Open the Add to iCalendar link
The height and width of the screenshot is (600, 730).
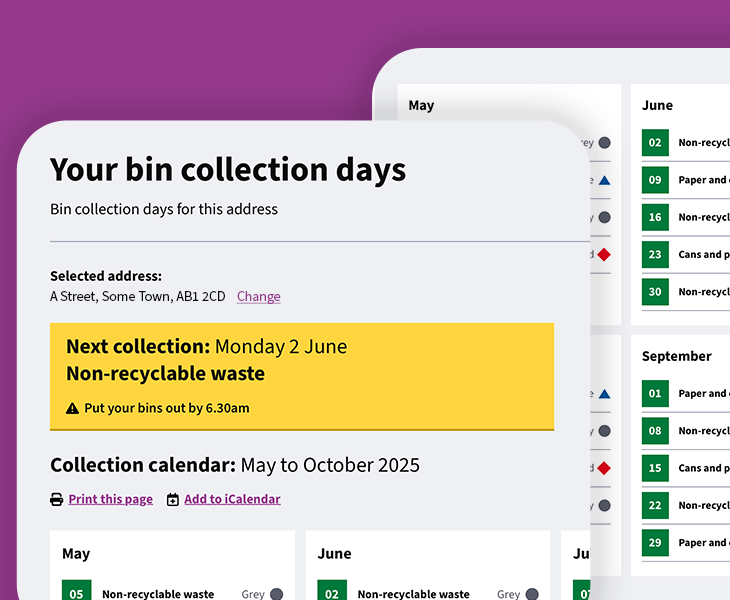pyautogui.click(x=232, y=499)
